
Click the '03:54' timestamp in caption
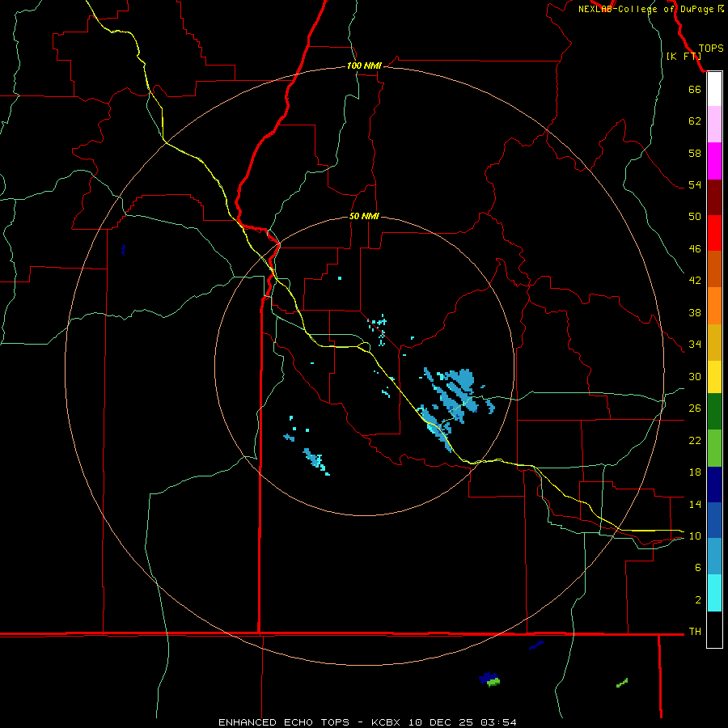click(498, 722)
